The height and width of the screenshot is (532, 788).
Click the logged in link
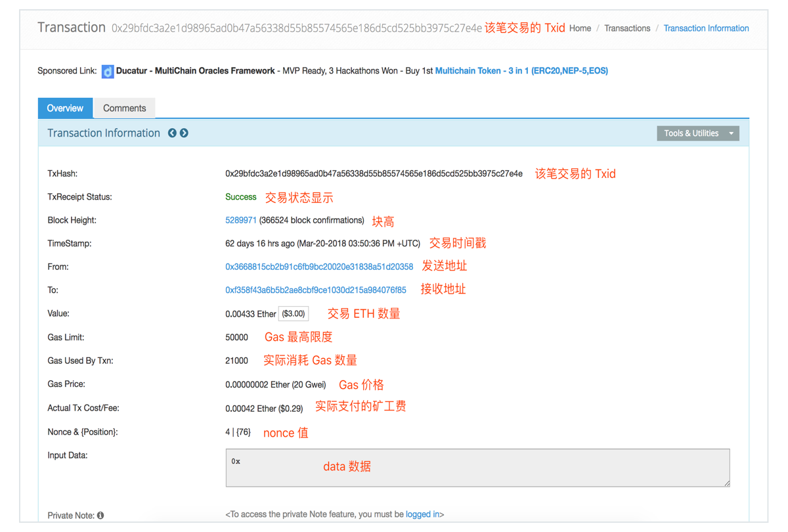[x=421, y=514]
